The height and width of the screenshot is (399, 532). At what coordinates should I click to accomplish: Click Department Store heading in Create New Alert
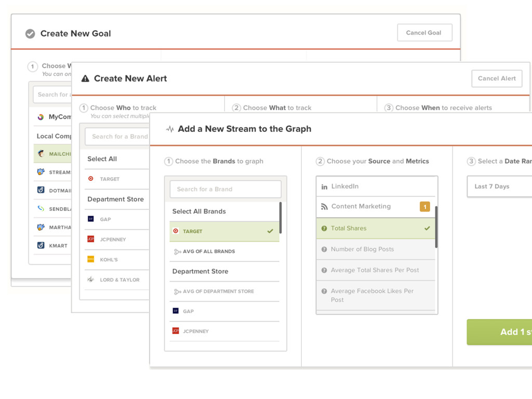pos(115,199)
